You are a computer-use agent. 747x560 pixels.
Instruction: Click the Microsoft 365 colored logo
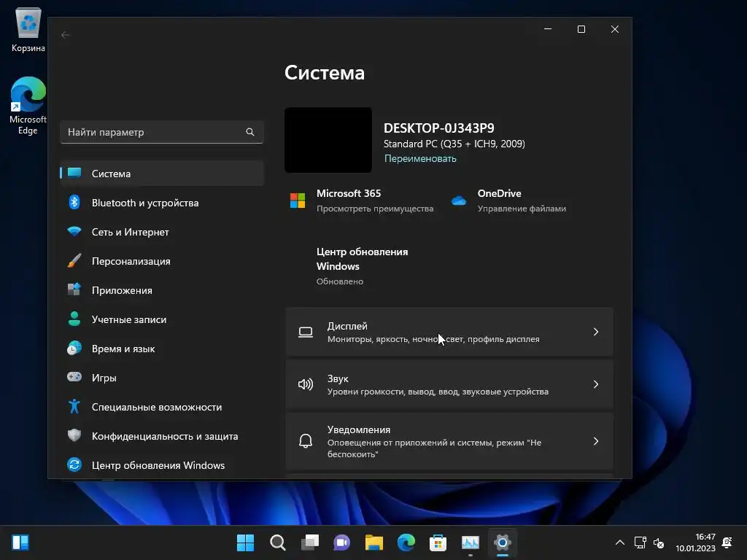click(298, 201)
